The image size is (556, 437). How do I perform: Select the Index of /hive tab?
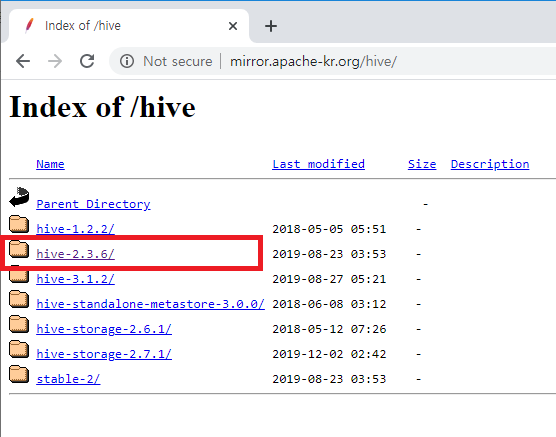(x=128, y=26)
